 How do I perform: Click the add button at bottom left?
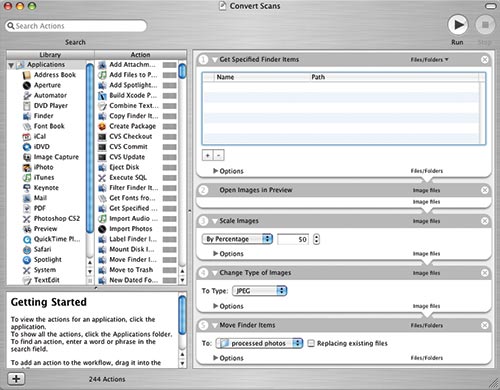pyautogui.click(x=16, y=379)
